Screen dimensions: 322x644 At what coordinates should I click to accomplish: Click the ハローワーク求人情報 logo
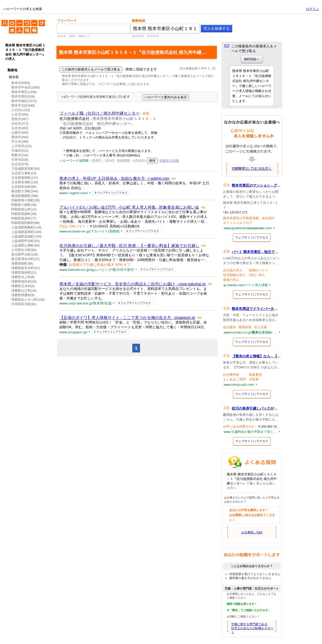coord(23,27)
